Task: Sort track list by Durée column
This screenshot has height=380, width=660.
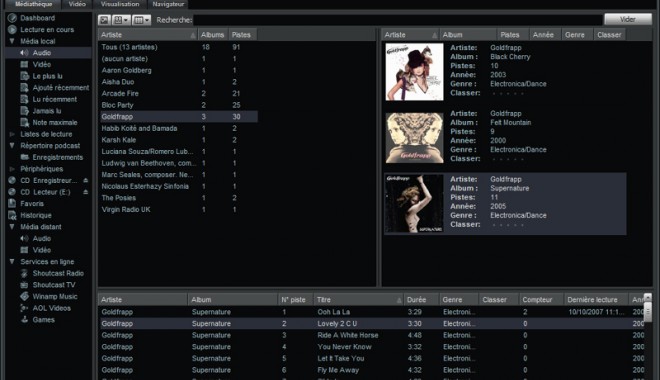Action: (x=421, y=300)
